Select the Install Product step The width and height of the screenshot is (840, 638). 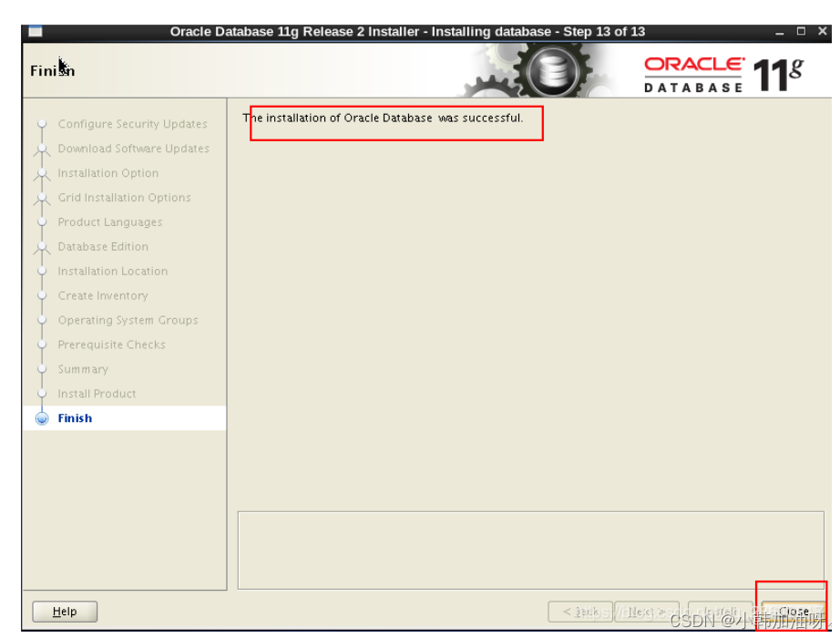point(97,394)
